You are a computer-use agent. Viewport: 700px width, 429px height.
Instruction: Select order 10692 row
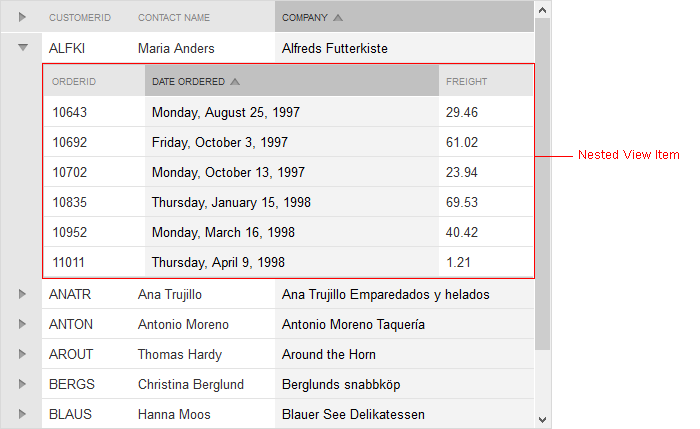point(288,142)
